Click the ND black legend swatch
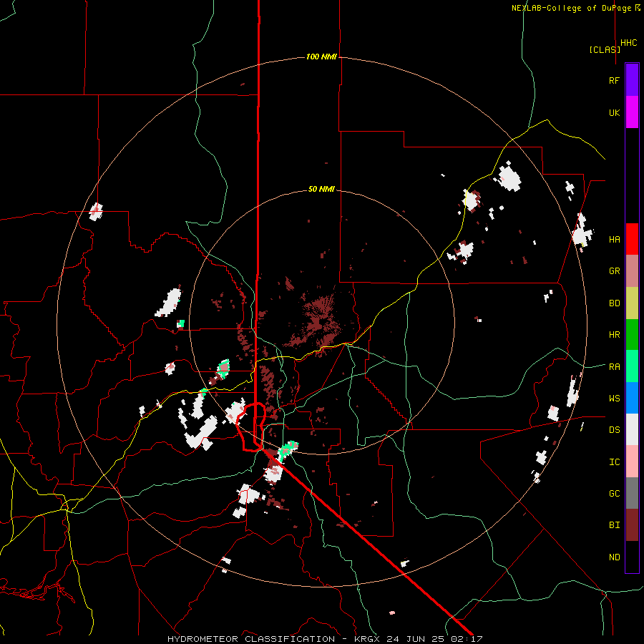Viewport: 644px width, 644px height. 632,557
